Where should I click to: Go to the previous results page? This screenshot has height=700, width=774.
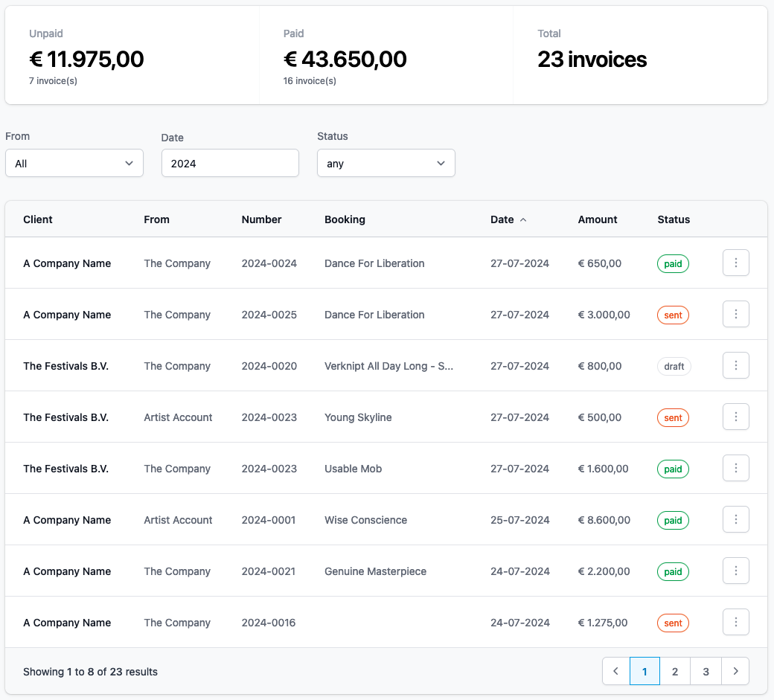click(615, 671)
